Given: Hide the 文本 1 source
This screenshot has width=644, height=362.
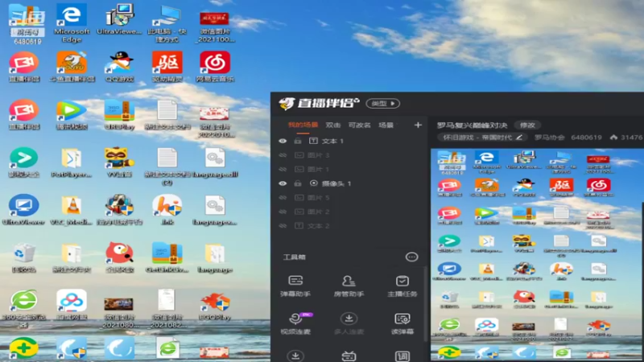Looking at the screenshot, I should [283, 141].
